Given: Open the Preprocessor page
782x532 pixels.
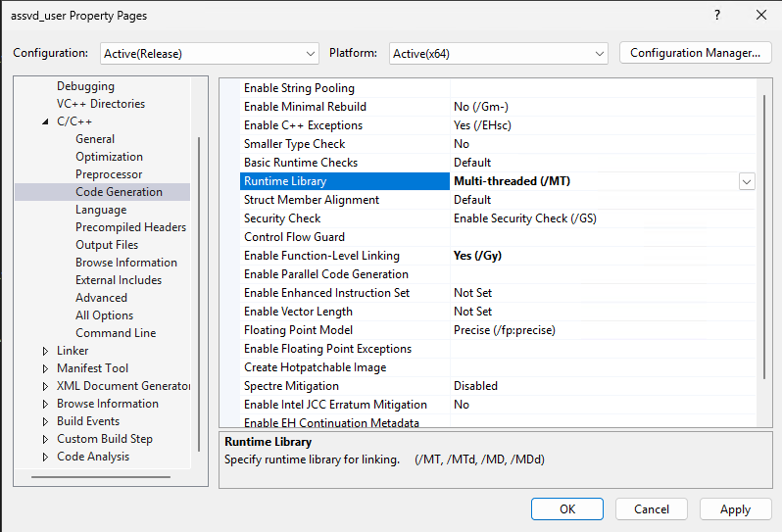Looking at the screenshot, I should tap(109, 174).
